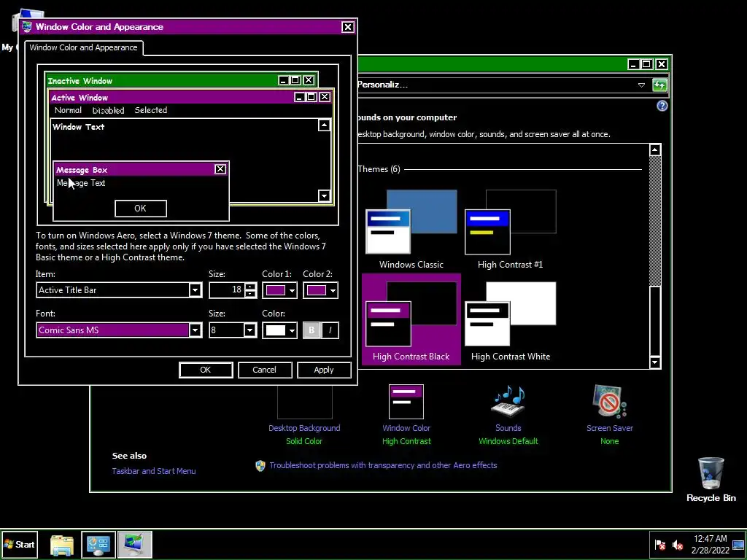Open the Start menu button

[x=20, y=544]
